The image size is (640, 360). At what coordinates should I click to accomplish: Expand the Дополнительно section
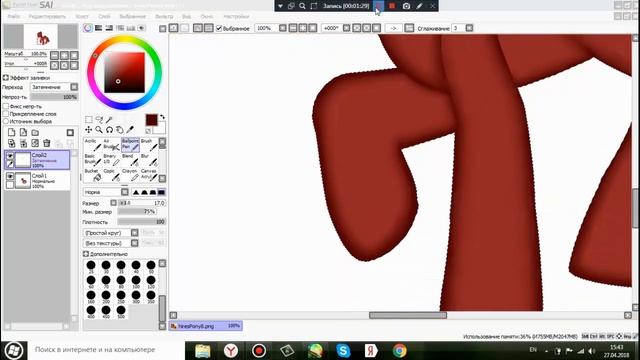pos(86,254)
